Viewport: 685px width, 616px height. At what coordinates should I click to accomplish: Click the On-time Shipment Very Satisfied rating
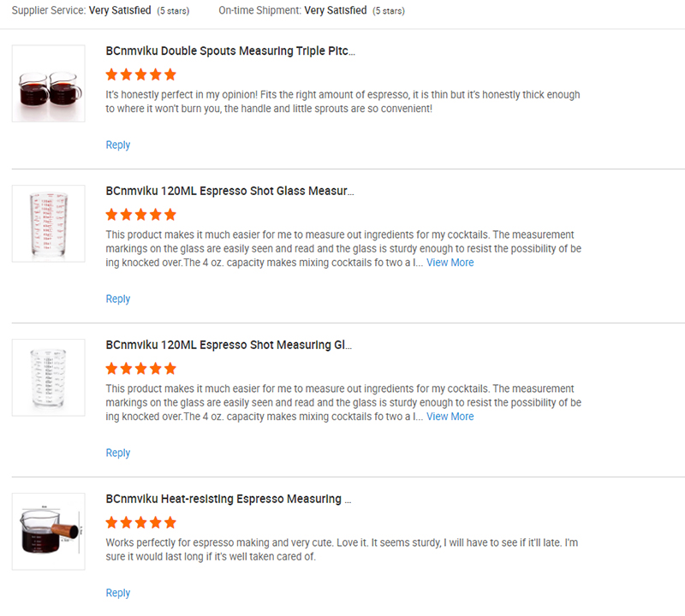pyautogui.click(x=336, y=11)
